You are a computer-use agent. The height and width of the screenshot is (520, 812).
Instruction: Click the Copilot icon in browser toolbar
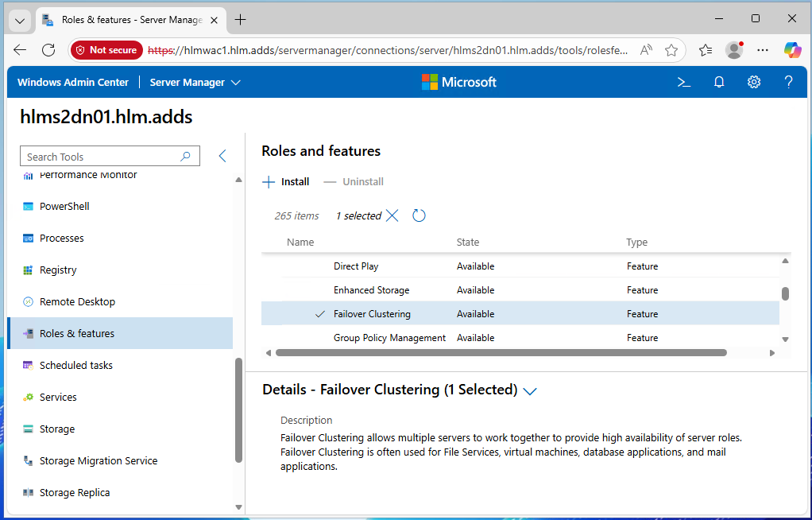792,50
